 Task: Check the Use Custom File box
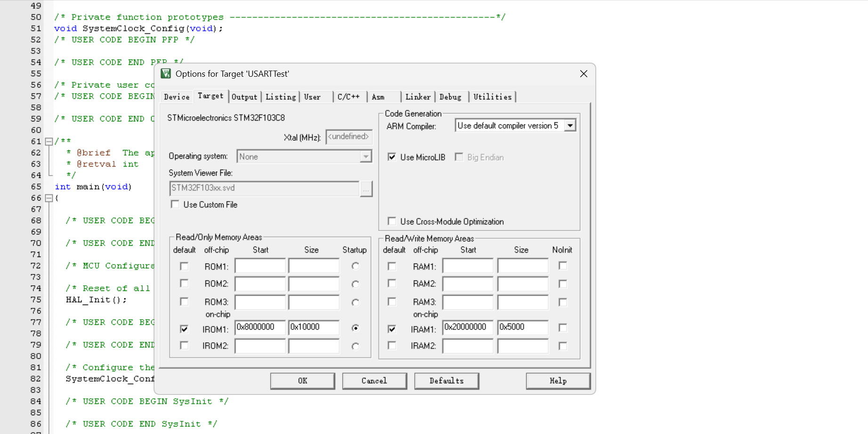175,204
